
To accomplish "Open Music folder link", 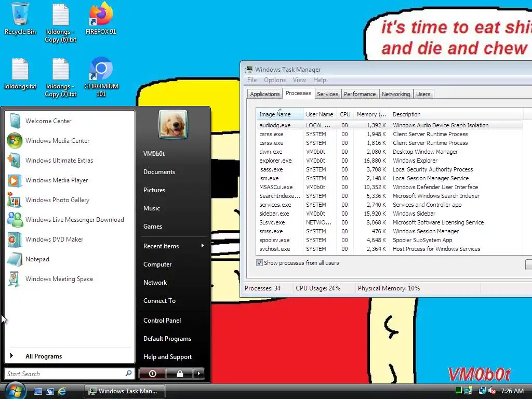I will (x=173, y=208).
